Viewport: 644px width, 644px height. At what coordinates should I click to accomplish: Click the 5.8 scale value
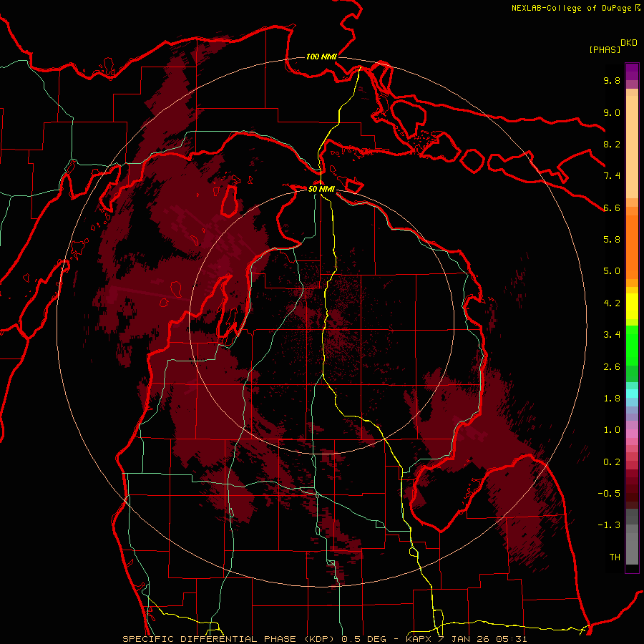pos(612,240)
